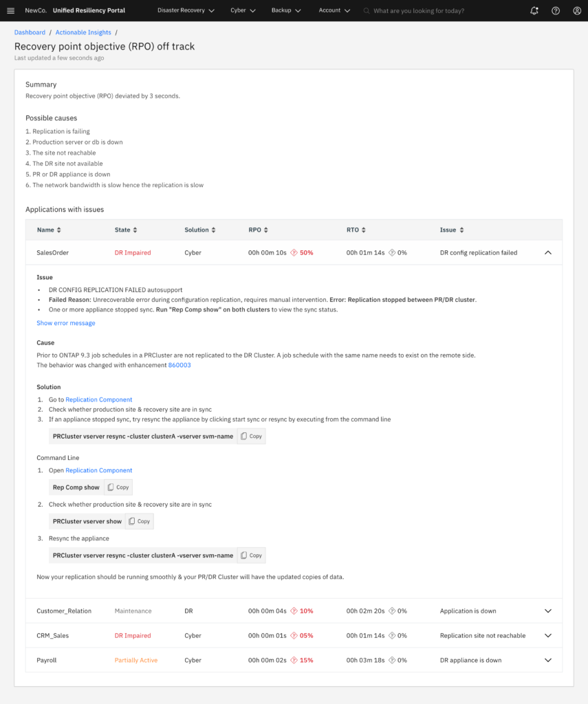Expand the Payroll row details
Screen dimensions: 588x704
(x=547, y=661)
